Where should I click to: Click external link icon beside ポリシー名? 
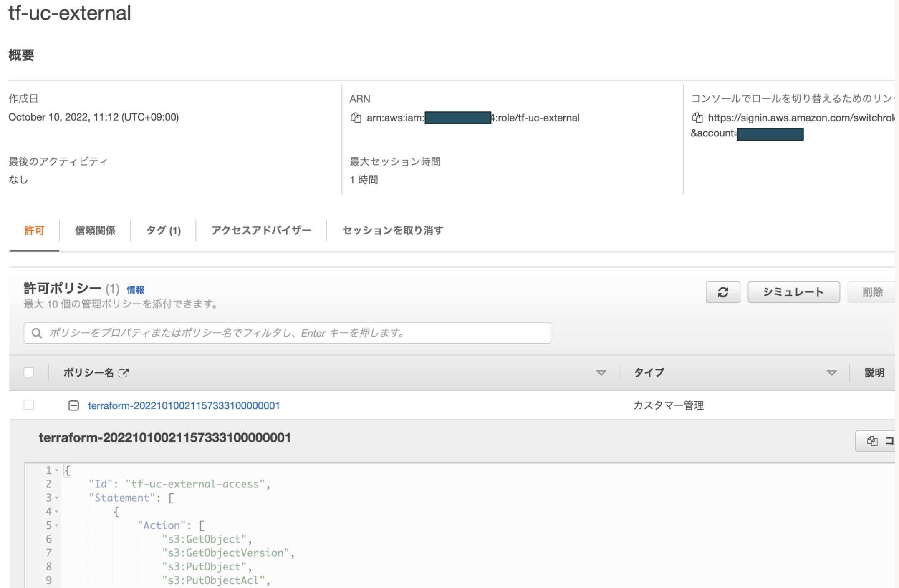click(124, 373)
